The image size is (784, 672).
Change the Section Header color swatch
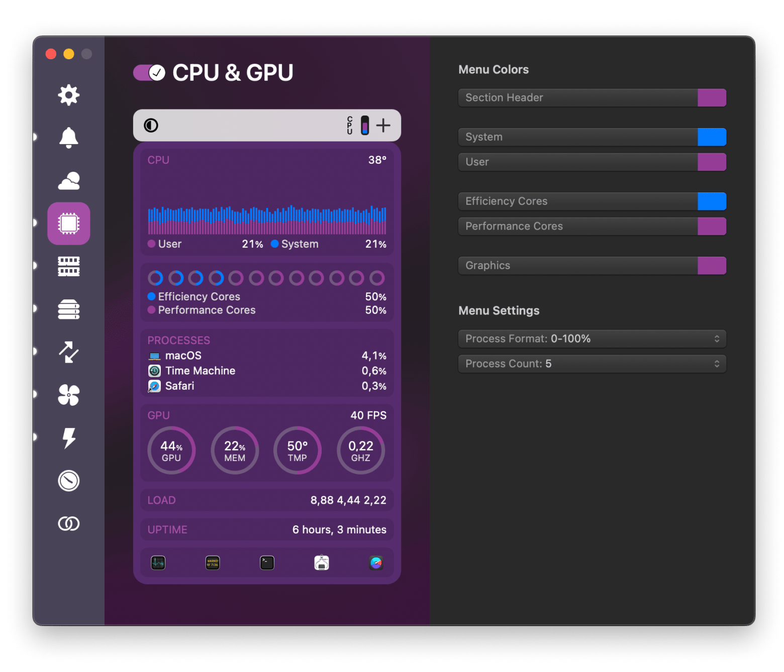(x=712, y=98)
